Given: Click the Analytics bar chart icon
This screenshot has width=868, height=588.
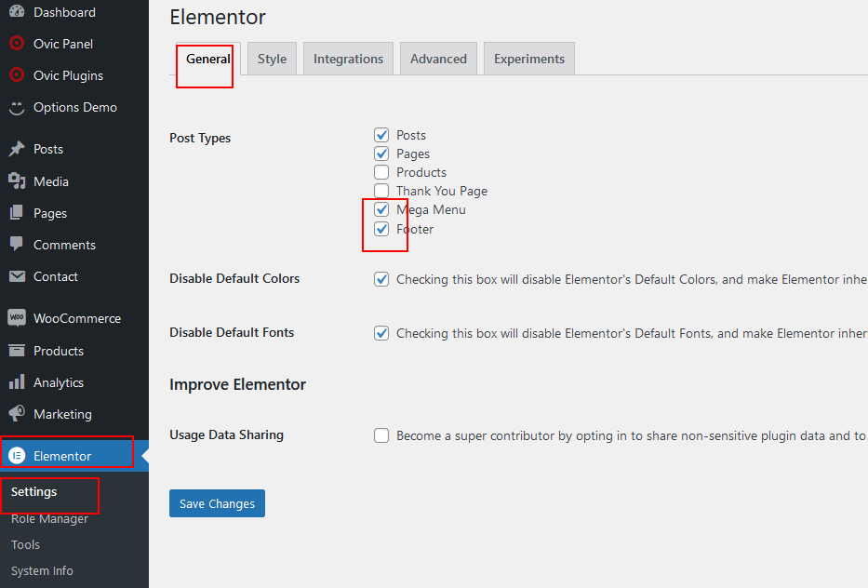Looking at the screenshot, I should pos(17,382).
